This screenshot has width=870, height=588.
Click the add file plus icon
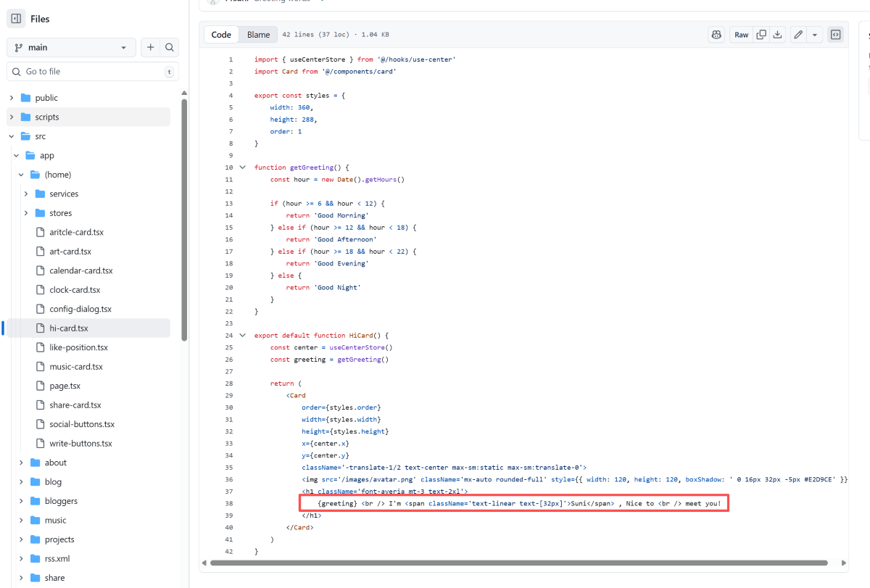point(150,47)
